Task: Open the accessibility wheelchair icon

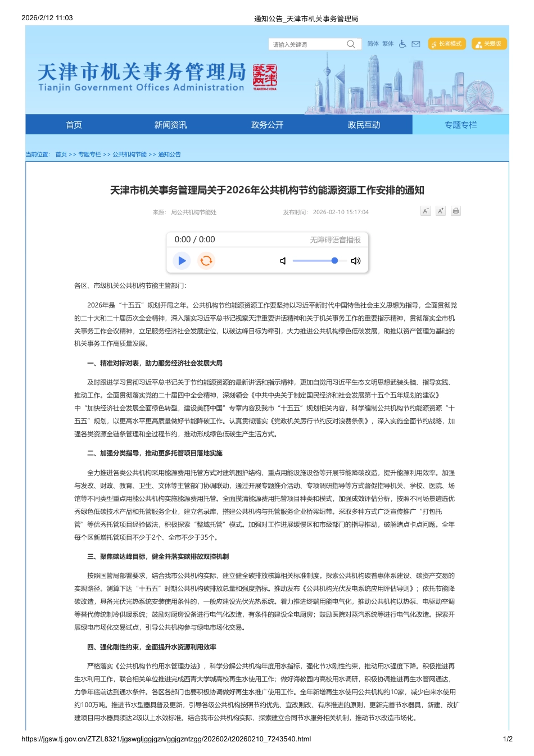Action: click(402, 44)
